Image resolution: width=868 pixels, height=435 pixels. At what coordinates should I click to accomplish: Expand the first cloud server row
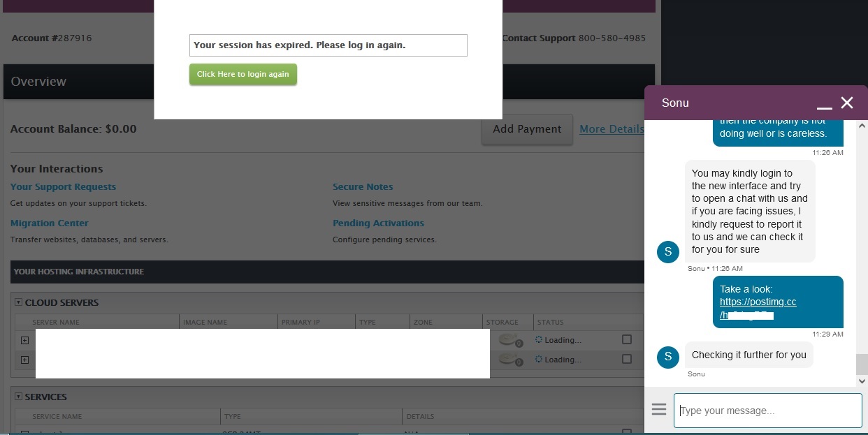pyautogui.click(x=24, y=340)
